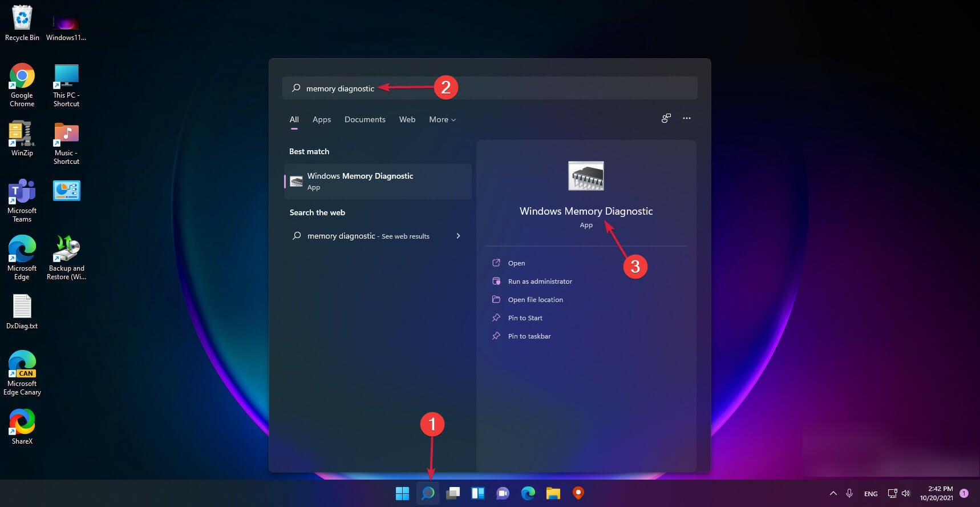Viewport: 980px width, 507px height.
Task: Open the Music shortcut folder
Action: coord(66,144)
